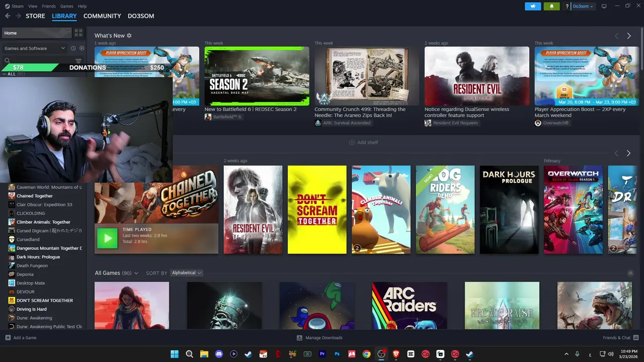Open the DO3SOM profile tab
The height and width of the screenshot is (362, 644).
click(x=141, y=16)
